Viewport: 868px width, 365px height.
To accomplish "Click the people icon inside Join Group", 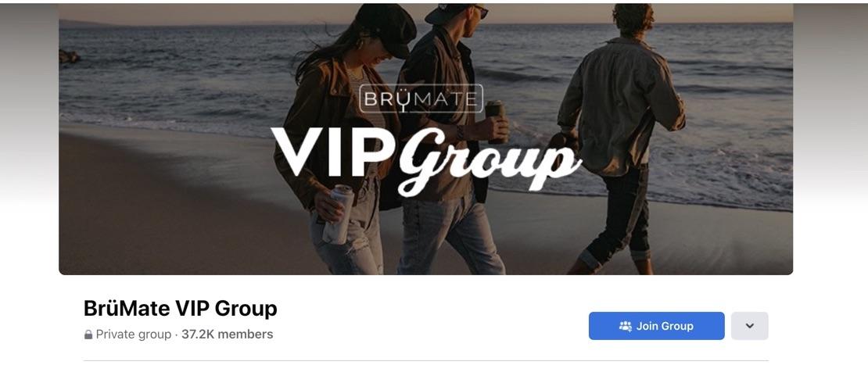I will coord(625,326).
